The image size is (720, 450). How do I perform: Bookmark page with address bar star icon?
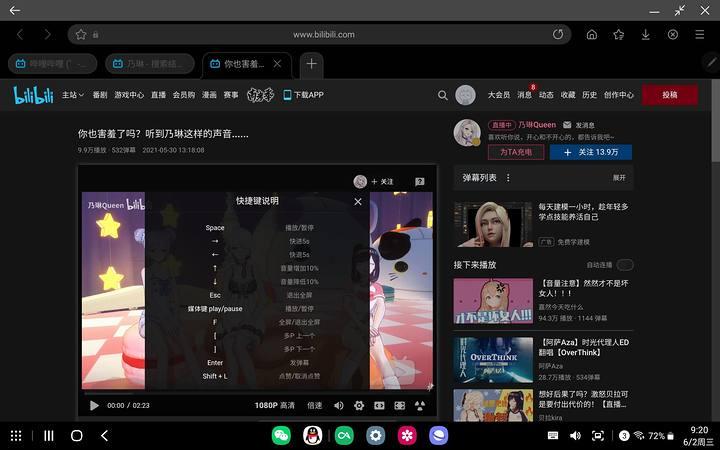click(81, 34)
